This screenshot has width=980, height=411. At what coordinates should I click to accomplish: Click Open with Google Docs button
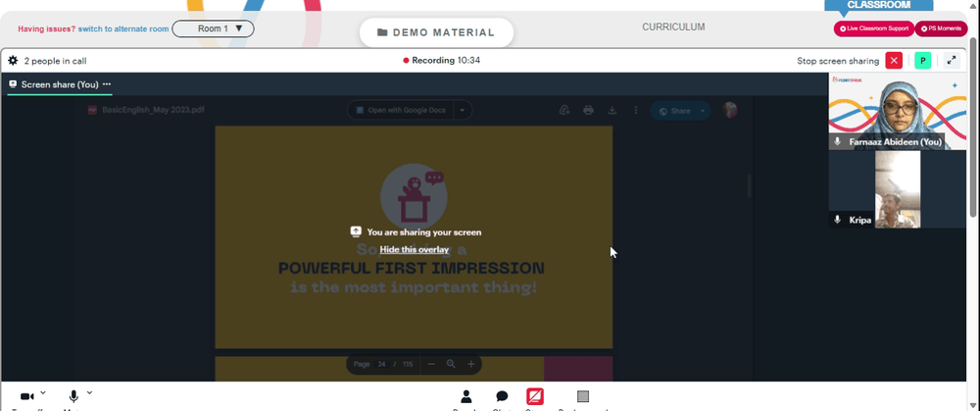pos(401,110)
